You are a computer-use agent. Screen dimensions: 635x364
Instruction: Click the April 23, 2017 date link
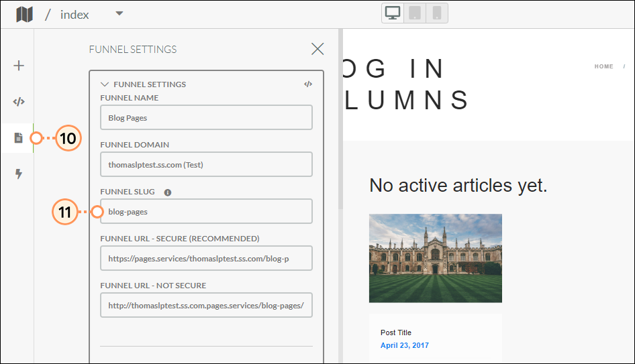coord(405,345)
